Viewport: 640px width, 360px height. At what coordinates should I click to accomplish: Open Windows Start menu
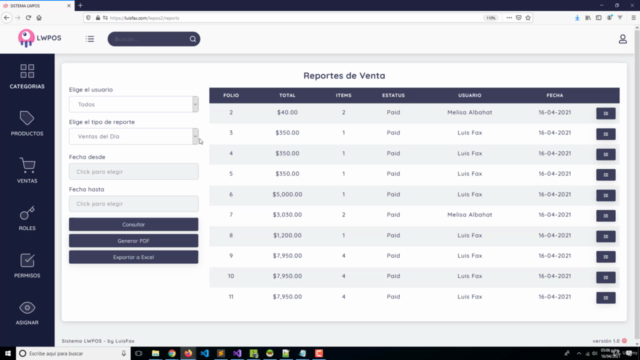click(x=7, y=353)
